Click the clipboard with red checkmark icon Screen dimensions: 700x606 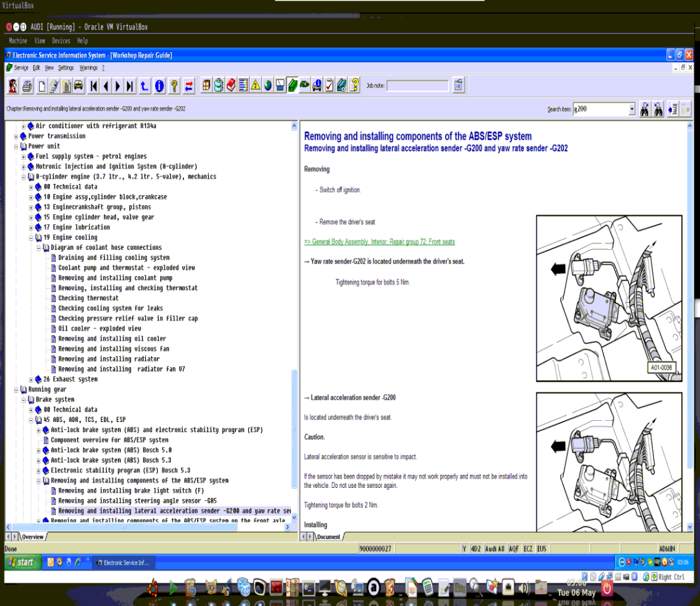[329, 85]
